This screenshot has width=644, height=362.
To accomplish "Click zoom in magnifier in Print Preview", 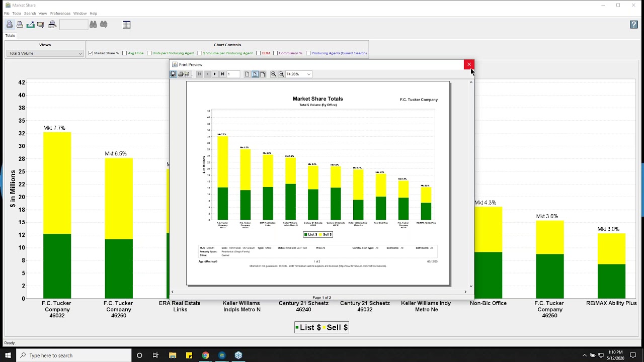I will (x=274, y=74).
